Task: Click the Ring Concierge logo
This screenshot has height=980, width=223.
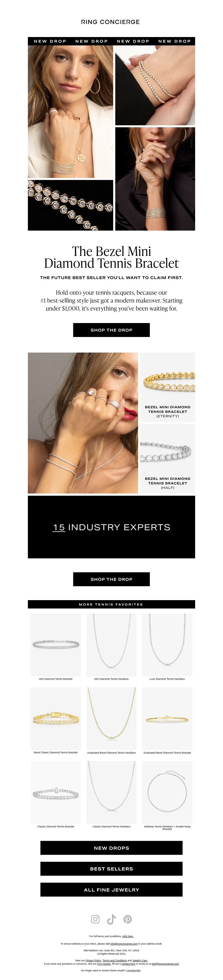Action: click(110, 22)
